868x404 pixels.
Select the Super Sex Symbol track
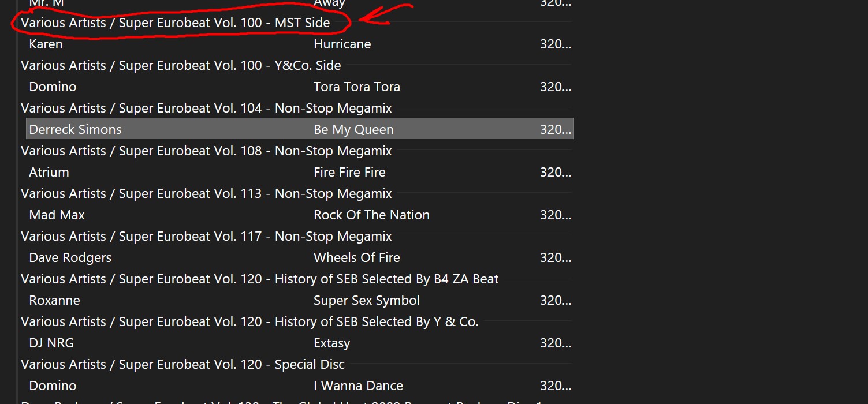point(367,301)
